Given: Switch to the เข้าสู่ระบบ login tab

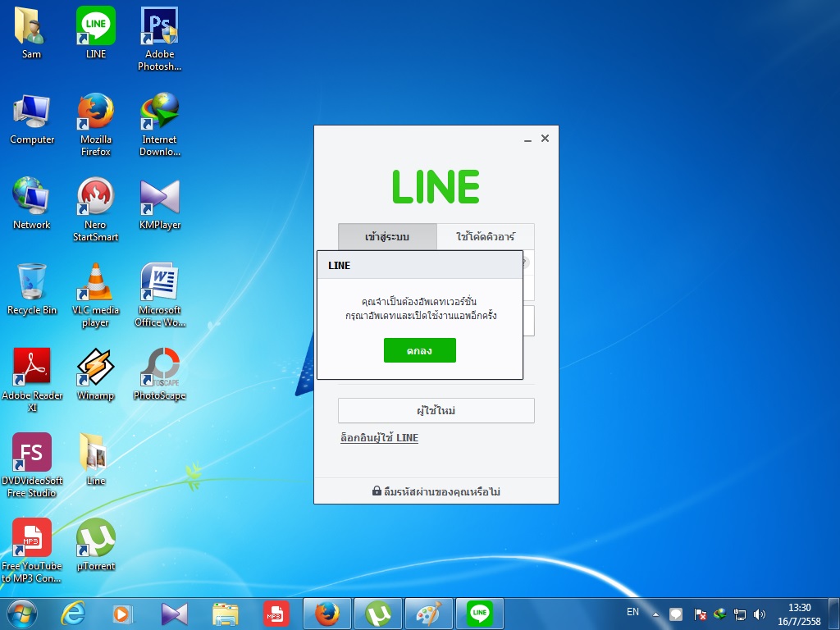Looking at the screenshot, I should [387, 237].
